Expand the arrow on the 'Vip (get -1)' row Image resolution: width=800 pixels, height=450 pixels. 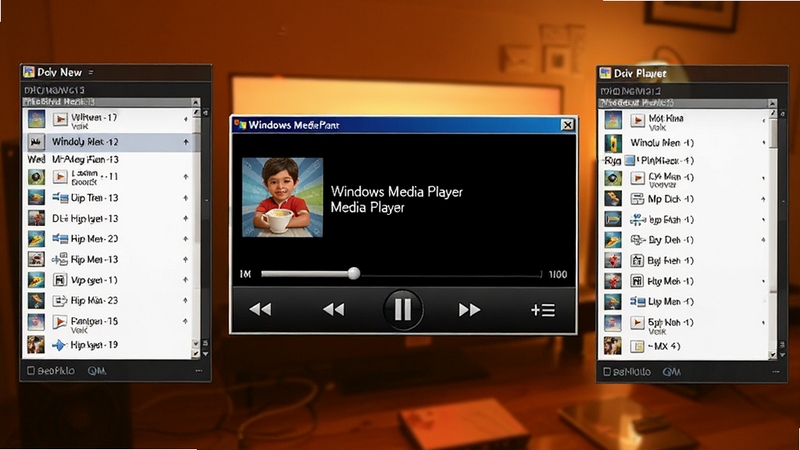click(x=186, y=280)
